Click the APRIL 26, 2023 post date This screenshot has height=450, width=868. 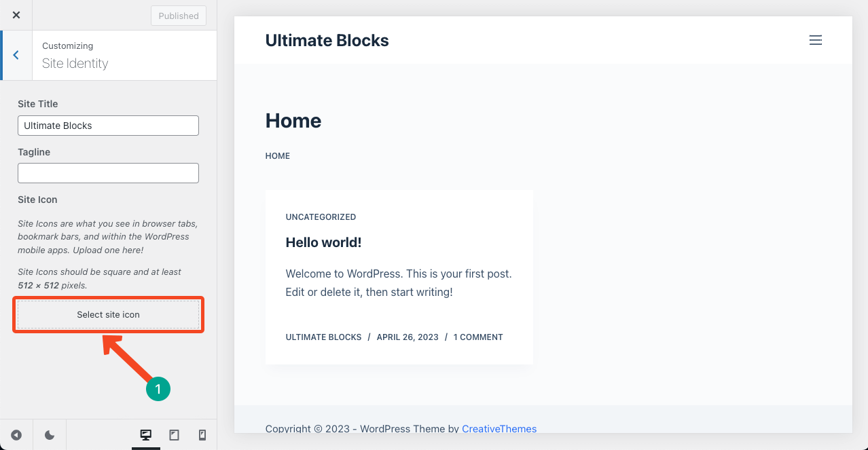click(408, 337)
